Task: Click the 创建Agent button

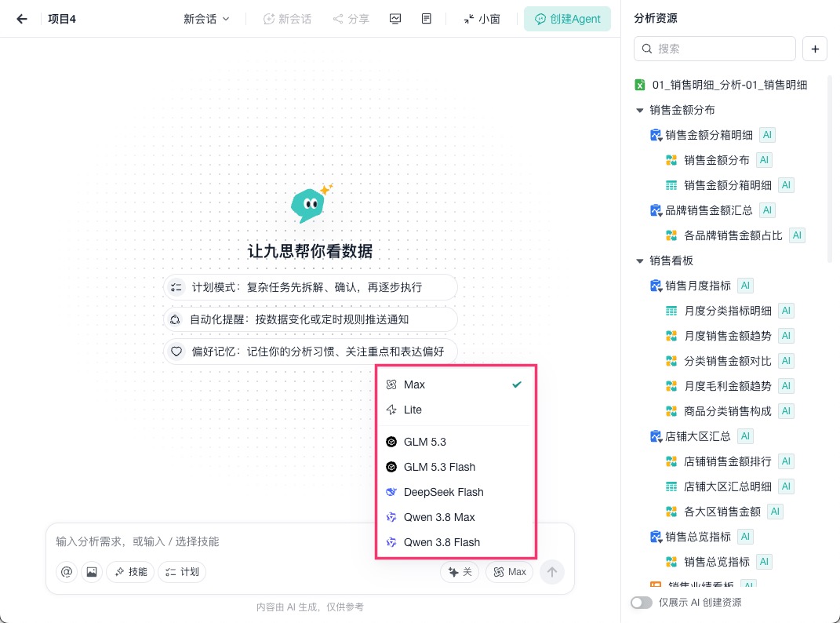Action: click(567, 20)
